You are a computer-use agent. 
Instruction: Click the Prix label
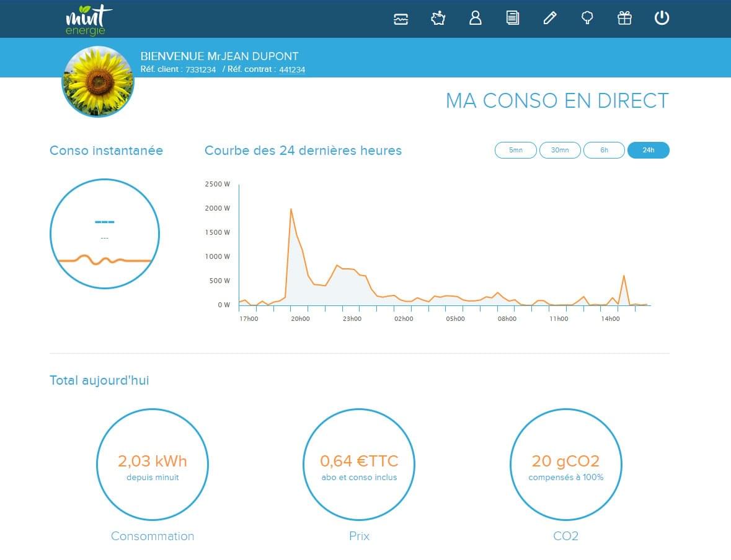[x=359, y=536]
